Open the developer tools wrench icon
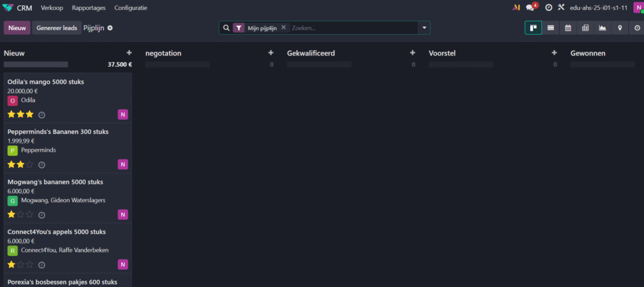 click(561, 8)
